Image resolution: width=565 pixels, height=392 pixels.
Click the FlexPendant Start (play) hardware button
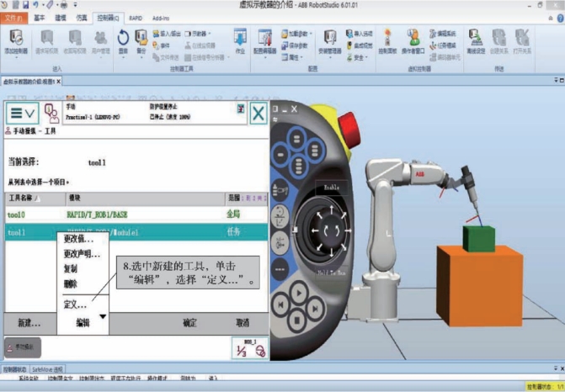tap(299, 294)
